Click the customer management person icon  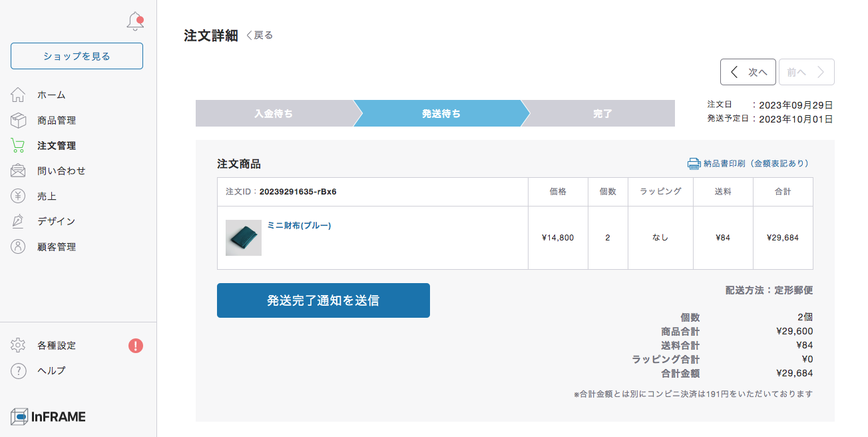coord(18,246)
